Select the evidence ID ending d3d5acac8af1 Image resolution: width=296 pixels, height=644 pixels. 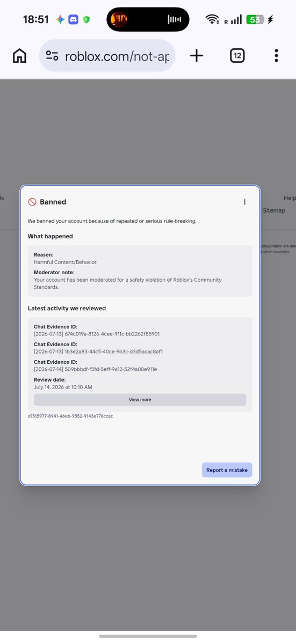pyautogui.click(x=98, y=352)
